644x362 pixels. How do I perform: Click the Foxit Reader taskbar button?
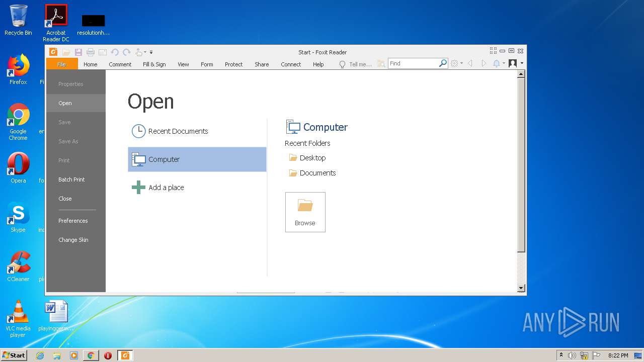tap(125, 355)
